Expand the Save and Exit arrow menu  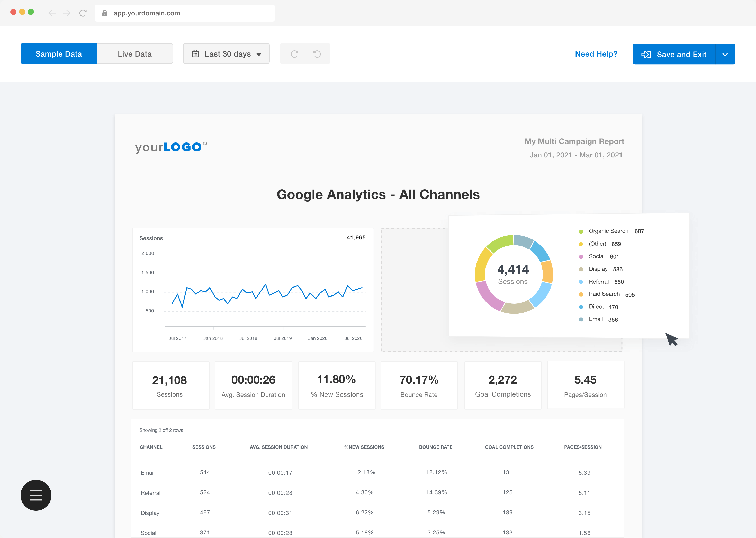coord(725,54)
